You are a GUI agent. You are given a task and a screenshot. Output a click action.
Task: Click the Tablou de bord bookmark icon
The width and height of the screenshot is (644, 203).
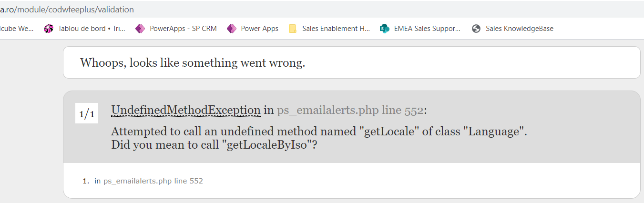pyautogui.click(x=49, y=29)
